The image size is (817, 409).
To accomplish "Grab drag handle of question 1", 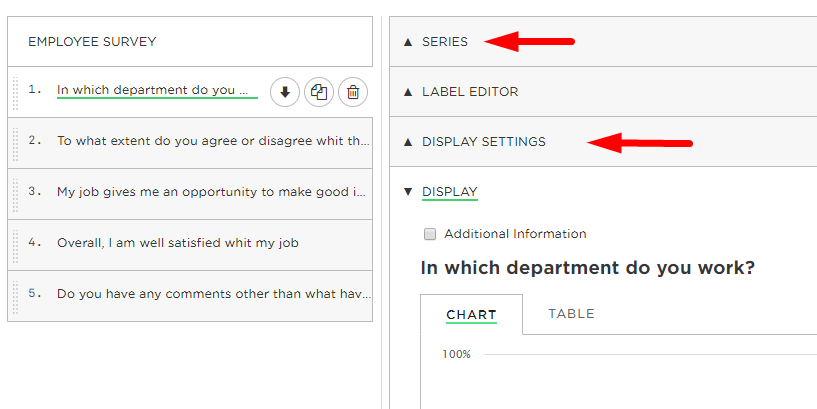I will [16, 93].
